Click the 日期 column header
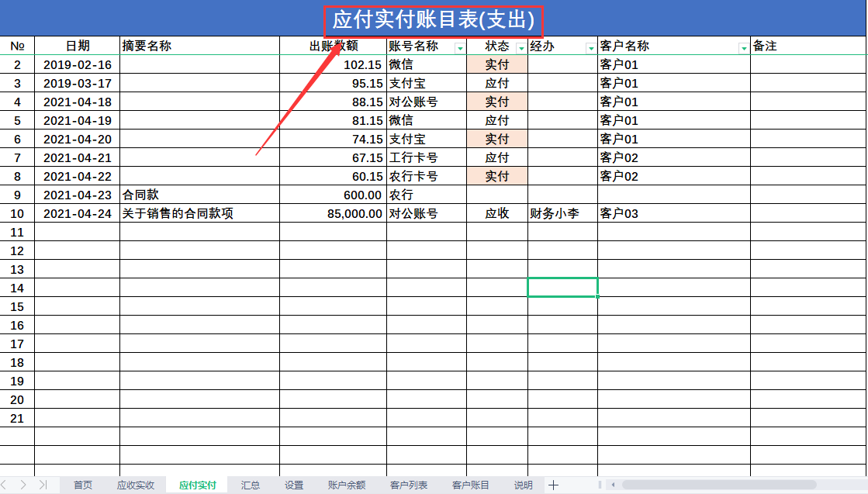Image resolution: width=868 pixels, height=494 pixels. click(78, 46)
